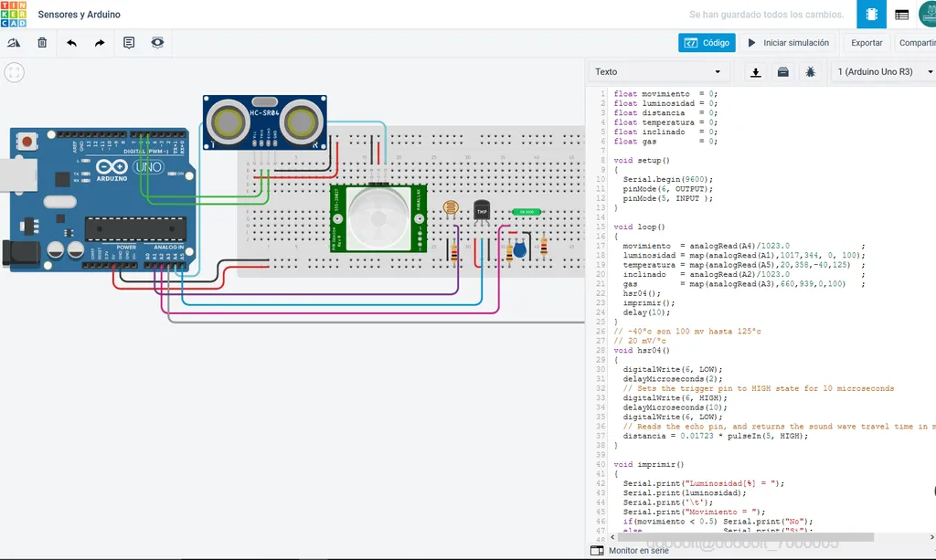The height and width of the screenshot is (560, 936).
Task: Switch to the component list view
Action: (902, 15)
